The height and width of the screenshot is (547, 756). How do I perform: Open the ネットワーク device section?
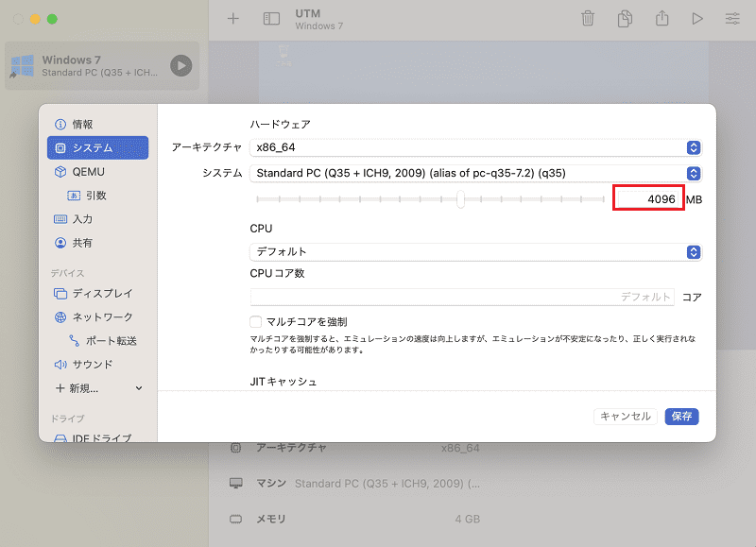(x=98, y=316)
